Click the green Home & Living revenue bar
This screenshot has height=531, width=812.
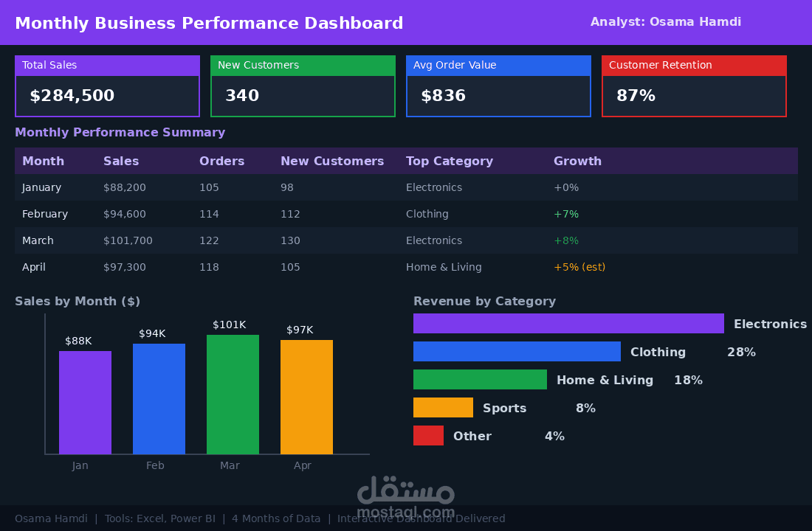pos(480,379)
